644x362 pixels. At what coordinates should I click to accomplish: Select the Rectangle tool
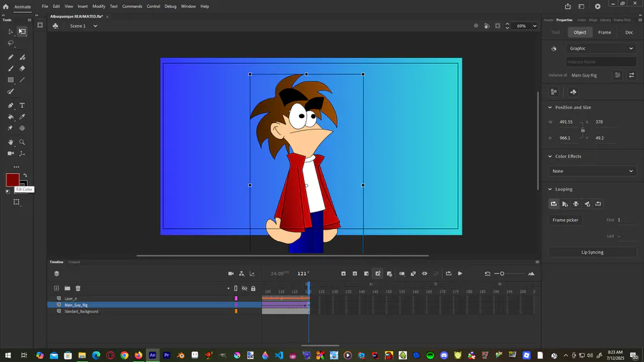click(11, 80)
